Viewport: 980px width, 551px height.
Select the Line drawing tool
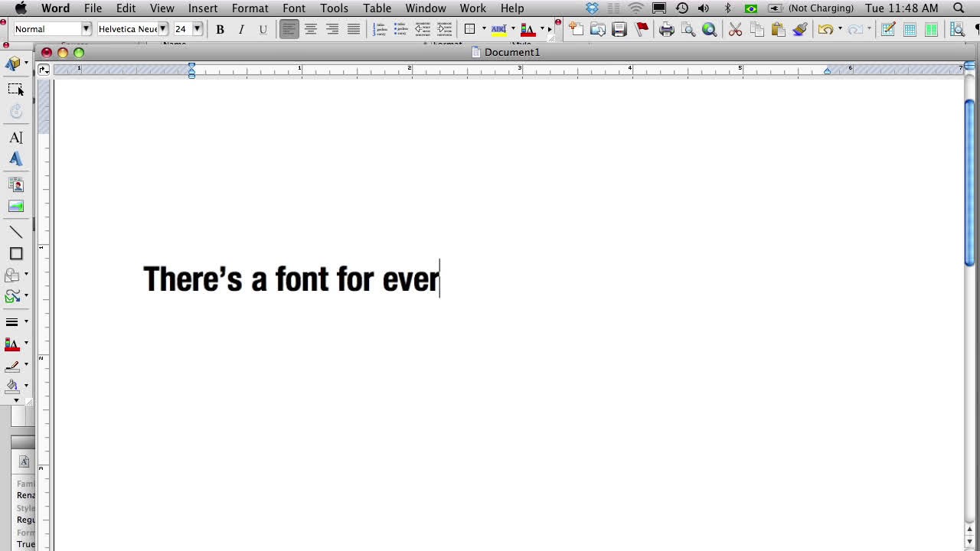(16, 232)
